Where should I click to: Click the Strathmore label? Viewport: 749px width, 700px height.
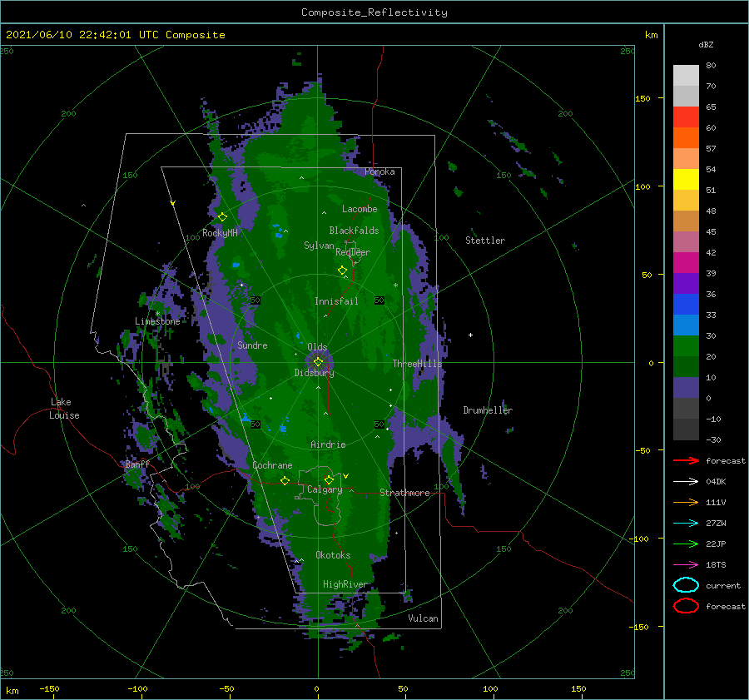tap(404, 493)
